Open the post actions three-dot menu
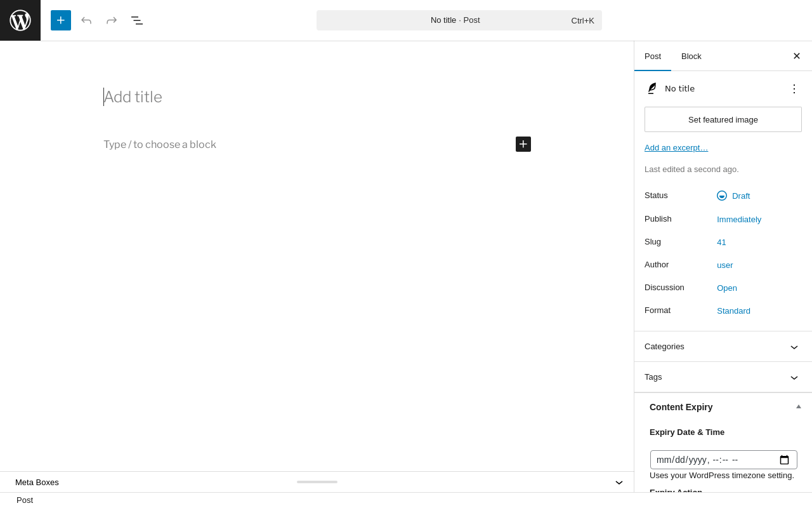The width and height of the screenshot is (812, 508). click(x=794, y=89)
